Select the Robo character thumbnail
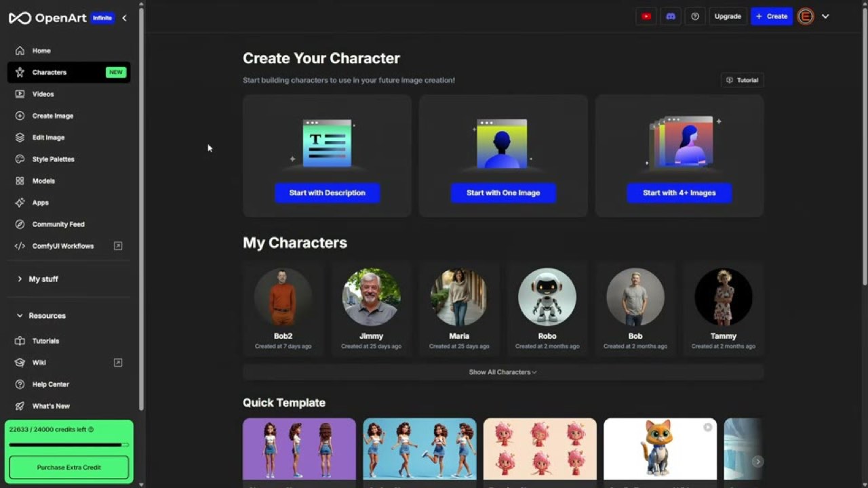Viewport: 868px width, 488px height. [x=547, y=297]
